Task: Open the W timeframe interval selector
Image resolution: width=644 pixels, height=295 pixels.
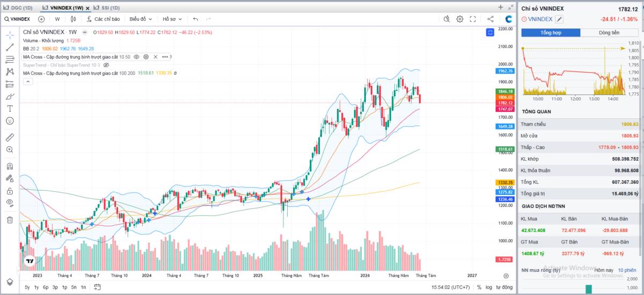Action: pyautogui.click(x=57, y=19)
